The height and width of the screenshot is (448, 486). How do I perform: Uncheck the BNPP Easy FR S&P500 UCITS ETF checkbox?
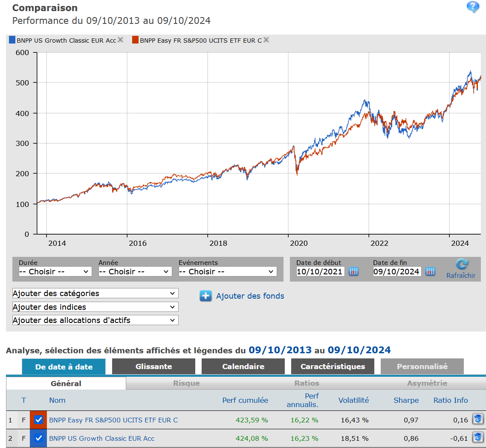coord(38,420)
